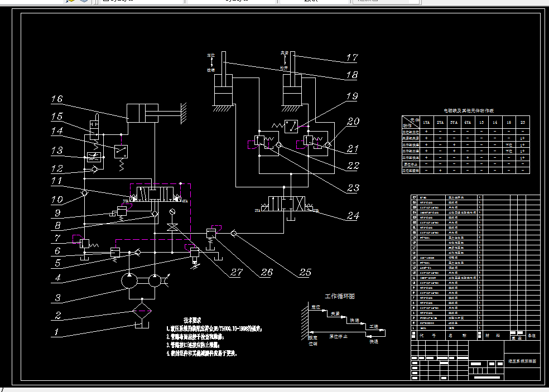Select technical requirement line 4 text
549x392 pixels.
pos(202,354)
